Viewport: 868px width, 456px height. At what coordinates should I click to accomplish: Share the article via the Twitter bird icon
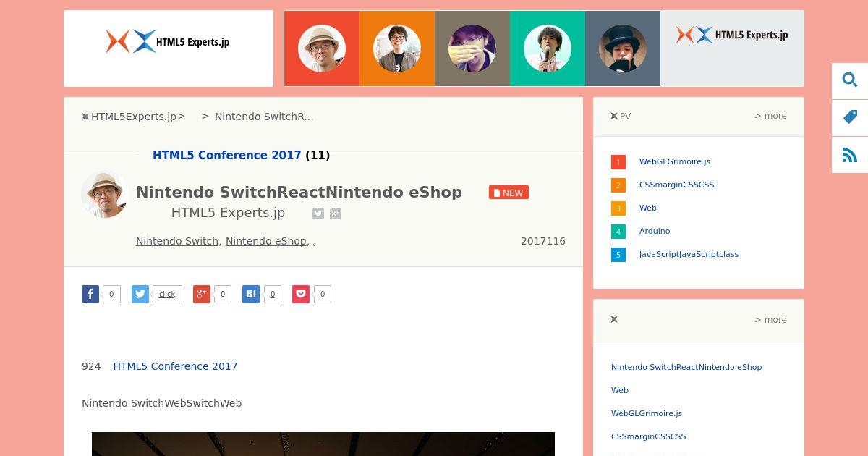click(x=140, y=294)
